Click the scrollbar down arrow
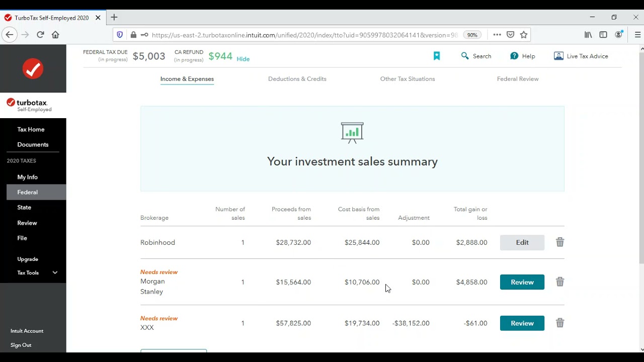 click(641, 349)
